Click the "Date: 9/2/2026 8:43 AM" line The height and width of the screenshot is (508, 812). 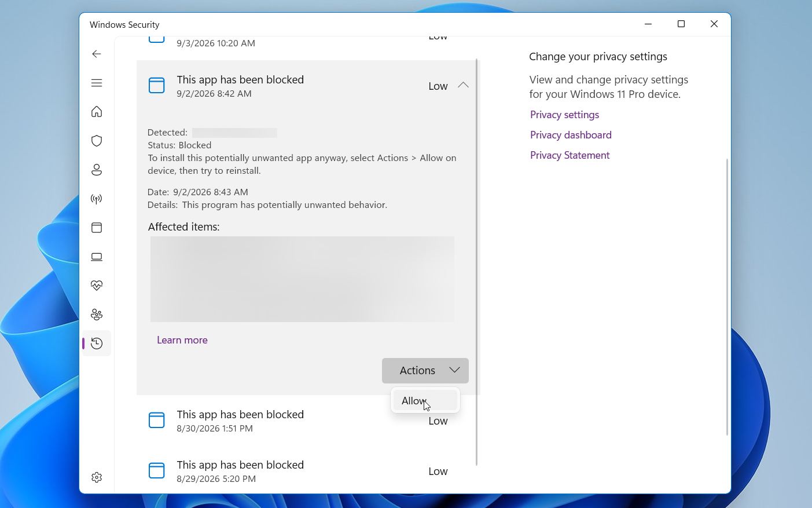pyautogui.click(x=198, y=192)
